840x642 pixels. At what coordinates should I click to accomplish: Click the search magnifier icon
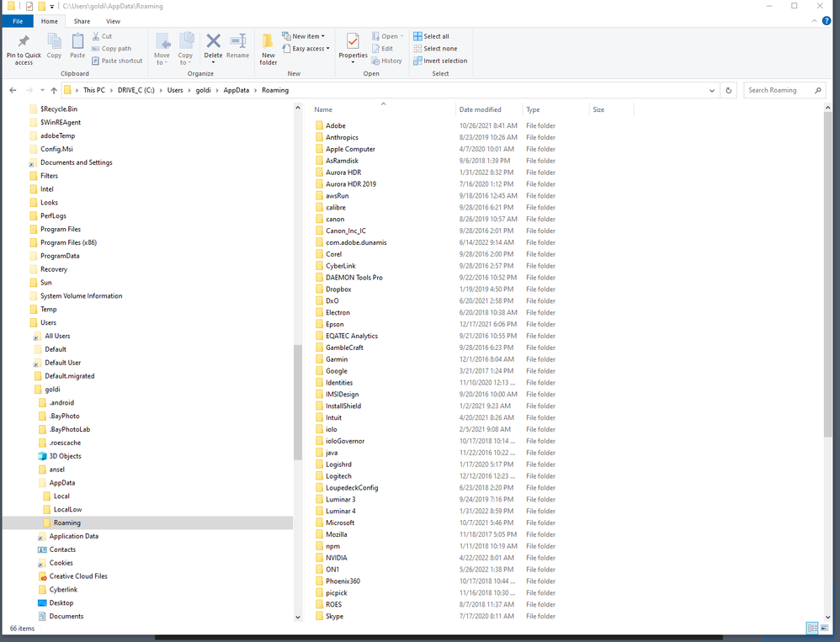(818, 90)
